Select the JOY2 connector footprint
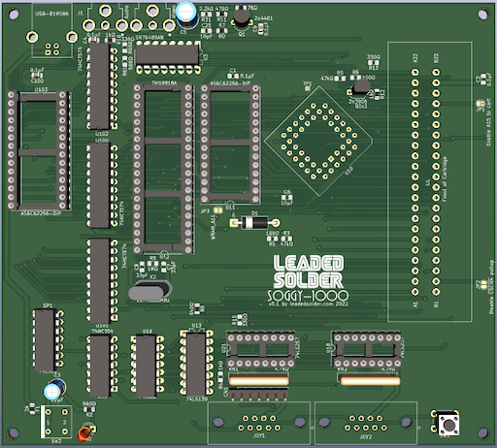 [366, 423]
